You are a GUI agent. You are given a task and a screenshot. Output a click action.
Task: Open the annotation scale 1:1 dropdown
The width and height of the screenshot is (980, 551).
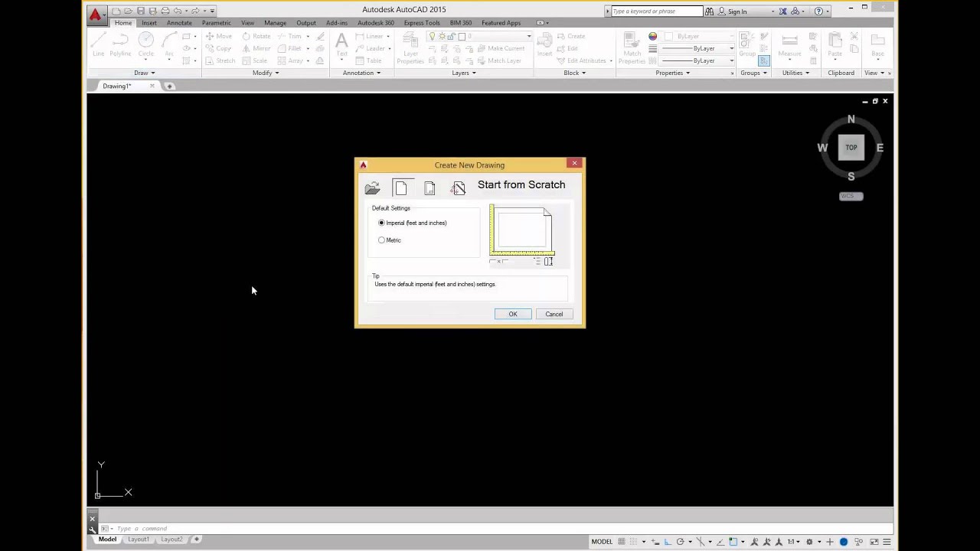tap(795, 542)
